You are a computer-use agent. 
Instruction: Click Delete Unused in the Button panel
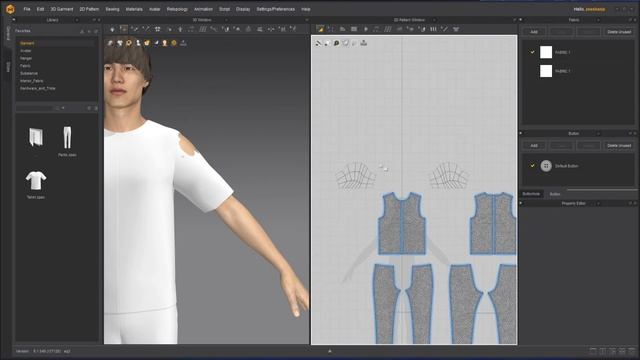pos(619,145)
